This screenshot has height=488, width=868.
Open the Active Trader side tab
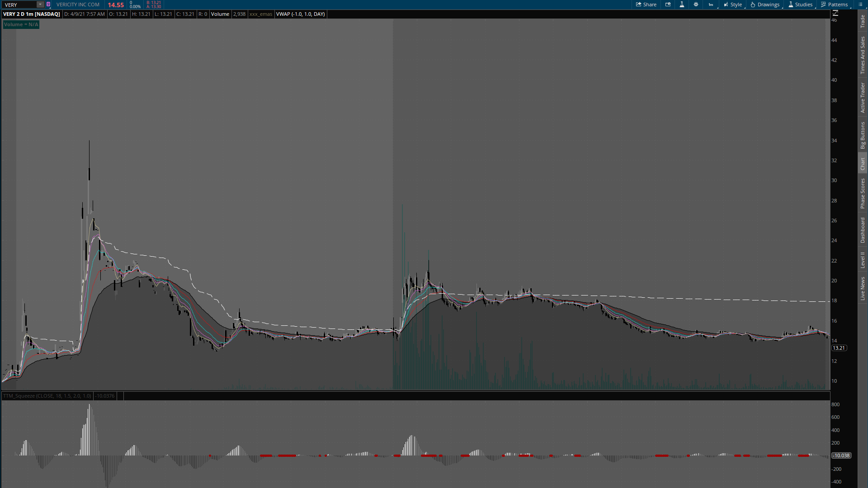(x=863, y=98)
